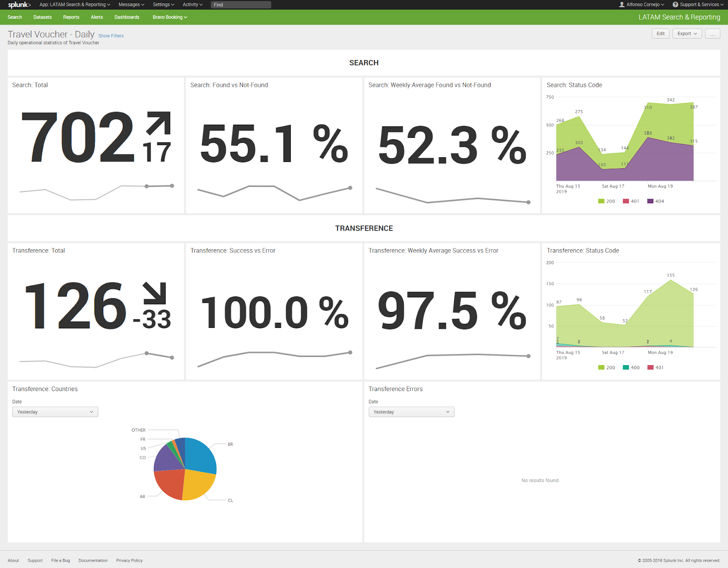Click the Show Filters link
The image size is (728, 568).
(111, 36)
